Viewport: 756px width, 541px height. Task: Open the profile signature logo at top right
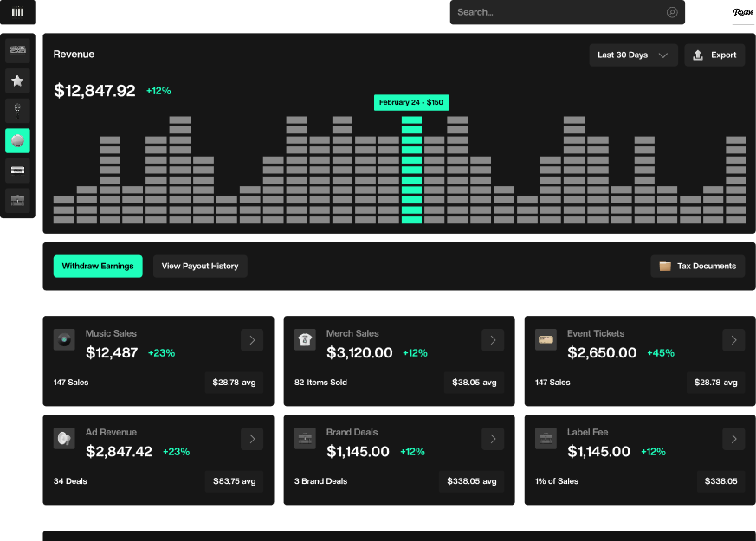pyautogui.click(x=743, y=12)
